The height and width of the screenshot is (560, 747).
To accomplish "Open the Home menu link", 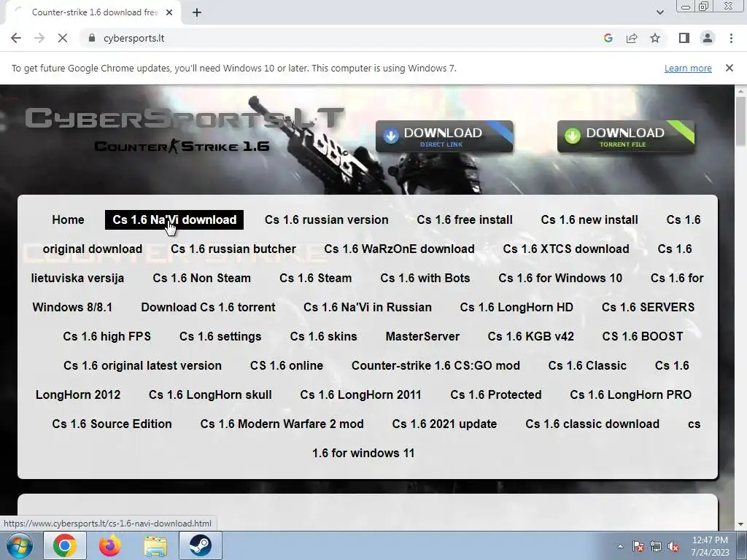I will click(68, 219).
